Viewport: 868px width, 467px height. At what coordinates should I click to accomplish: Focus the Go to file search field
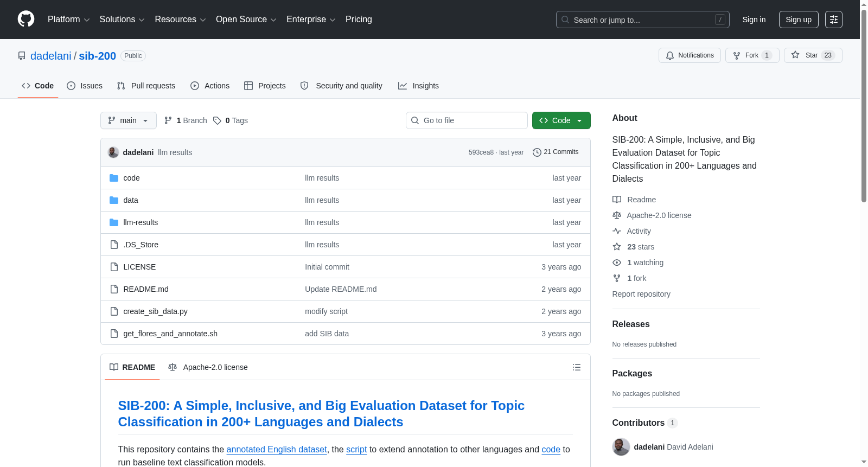(467, 120)
